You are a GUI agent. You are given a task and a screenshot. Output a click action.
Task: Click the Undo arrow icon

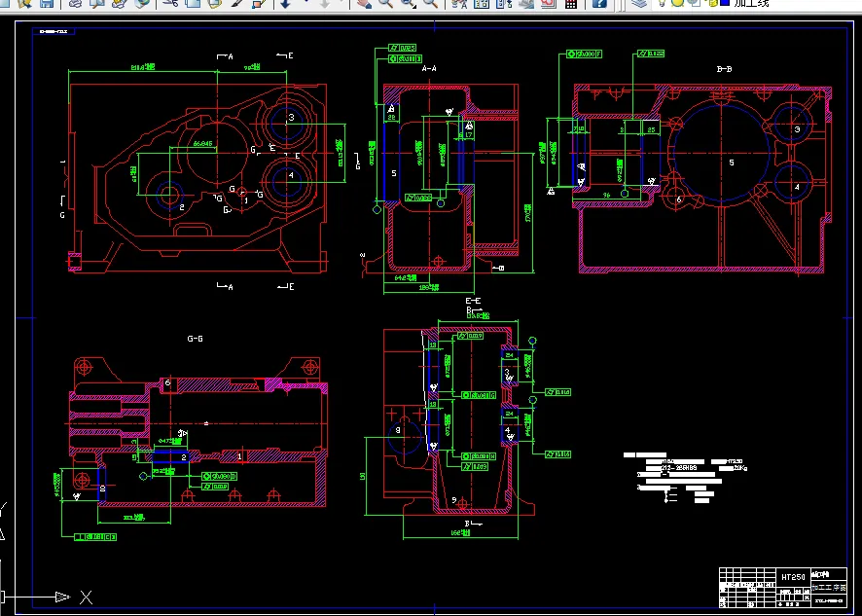[285, 3]
